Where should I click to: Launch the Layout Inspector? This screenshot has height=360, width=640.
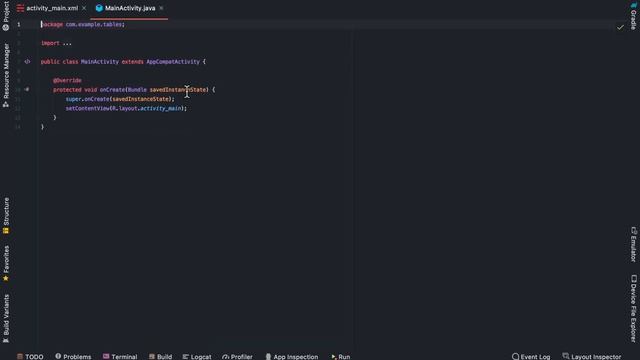(x=592, y=356)
